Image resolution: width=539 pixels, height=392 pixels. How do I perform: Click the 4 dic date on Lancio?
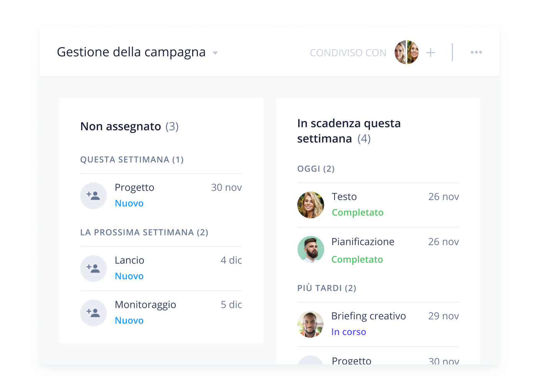231,260
